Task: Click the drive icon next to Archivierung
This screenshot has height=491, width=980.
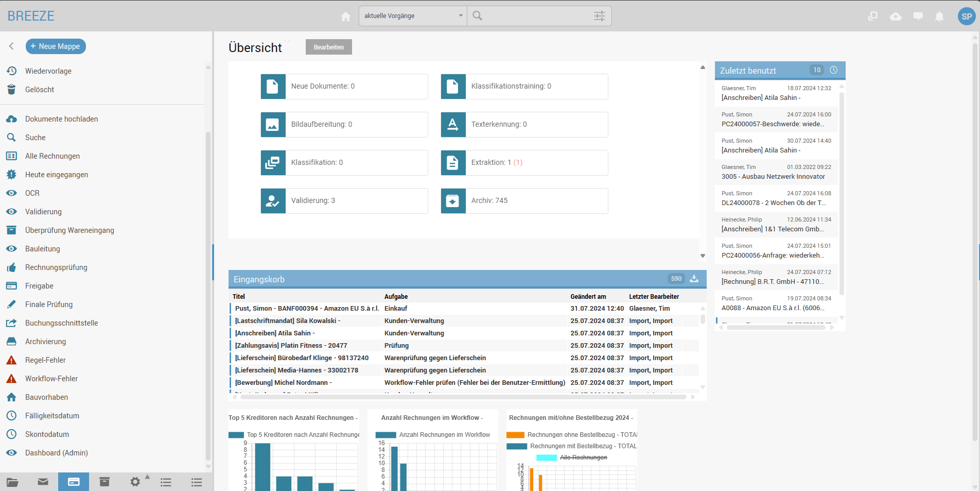Action: coord(11,342)
